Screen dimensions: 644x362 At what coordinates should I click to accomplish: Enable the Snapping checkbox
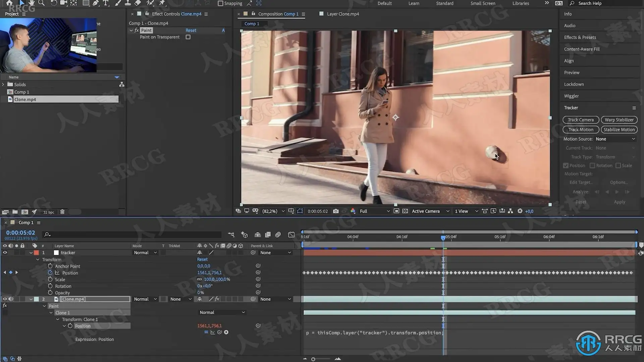tap(220, 3)
